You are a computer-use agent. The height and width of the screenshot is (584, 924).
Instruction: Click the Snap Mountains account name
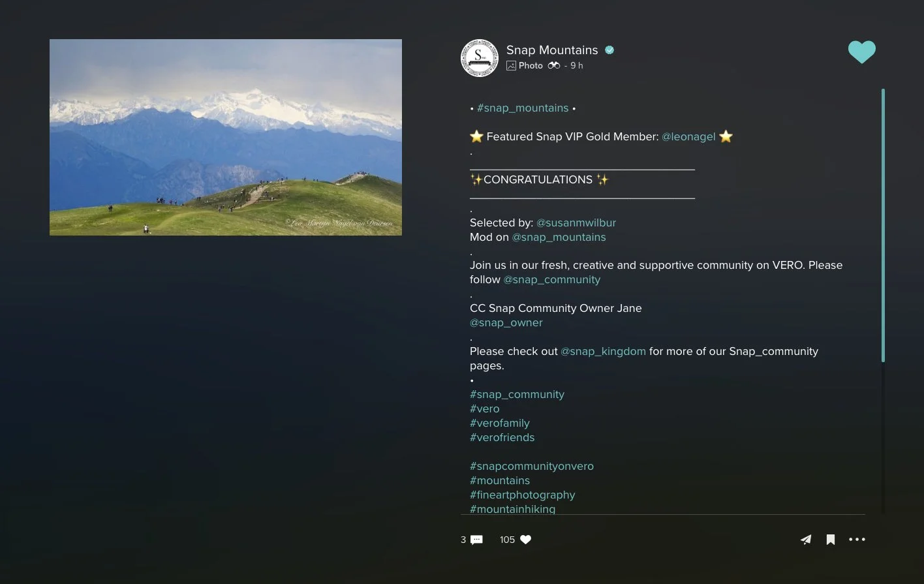point(552,50)
